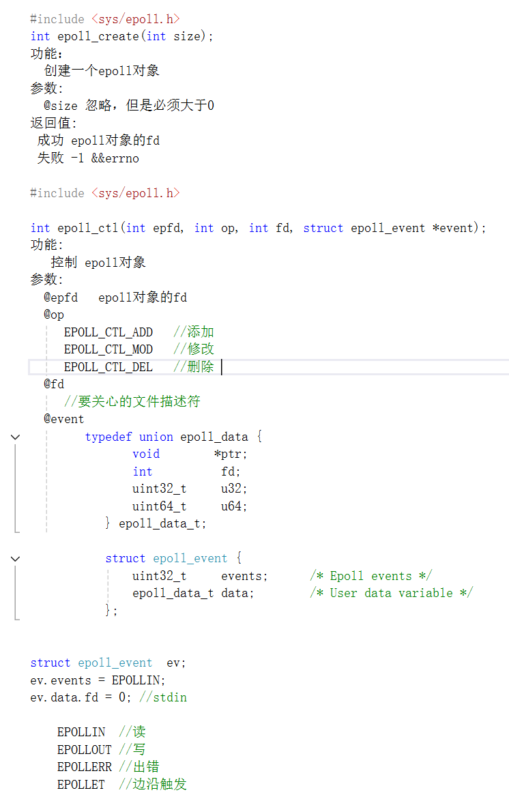Click the //删除 comment
This screenshot has width=509, height=812.
194,367
